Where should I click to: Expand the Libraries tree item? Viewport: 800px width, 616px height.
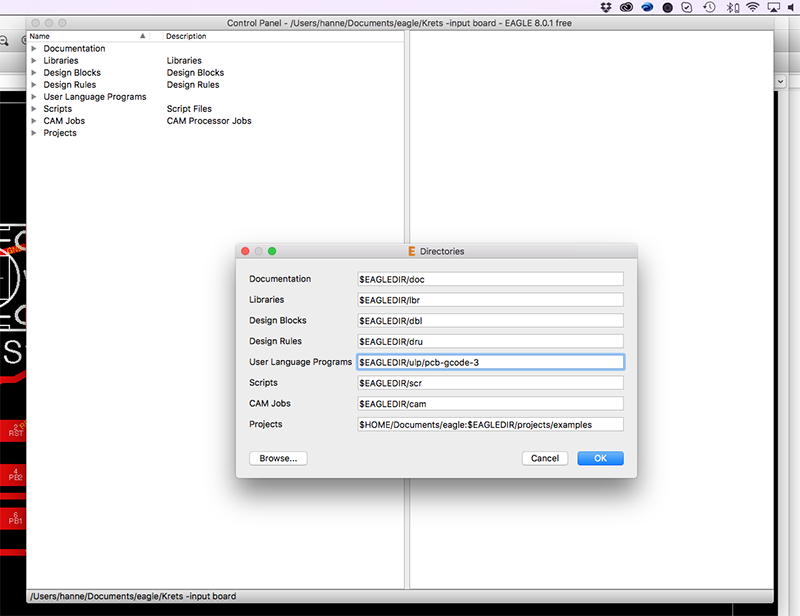[x=34, y=61]
